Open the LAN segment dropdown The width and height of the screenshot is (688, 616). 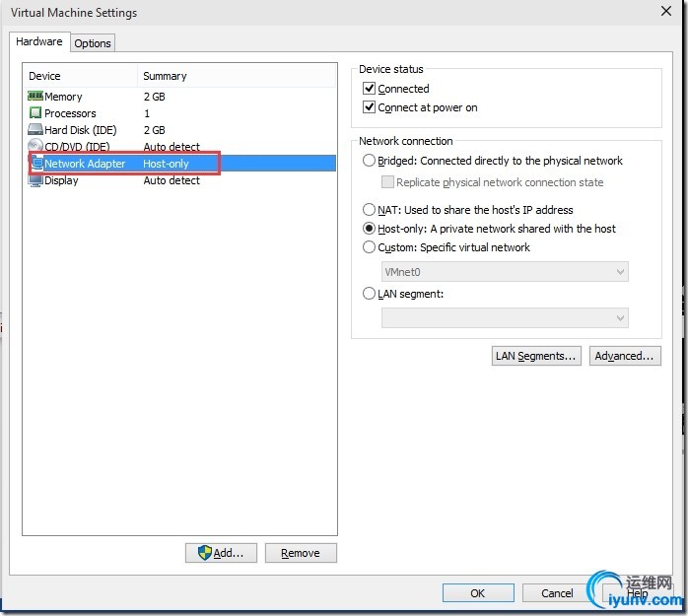coord(505,317)
